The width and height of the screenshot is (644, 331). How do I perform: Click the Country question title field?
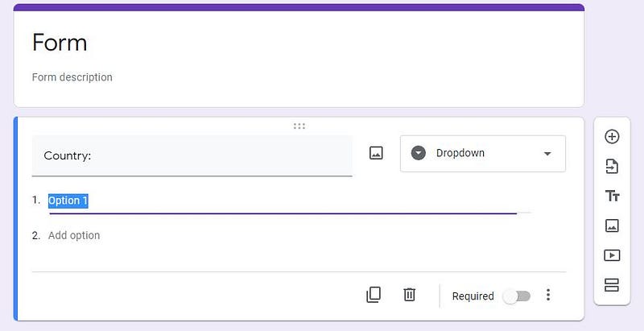point(192,155)
